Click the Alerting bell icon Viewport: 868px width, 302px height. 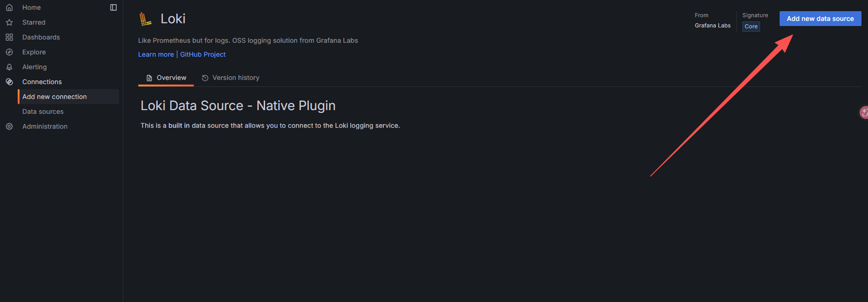[9, 67]
